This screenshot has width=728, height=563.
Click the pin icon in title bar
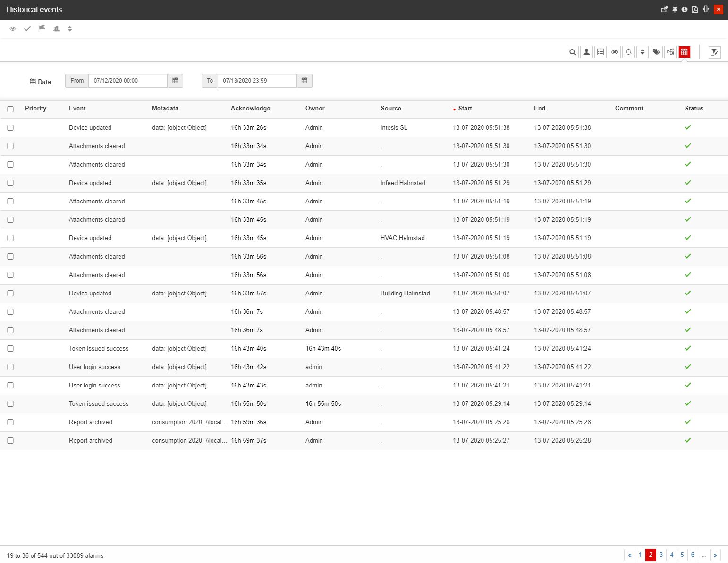point(675,9)
